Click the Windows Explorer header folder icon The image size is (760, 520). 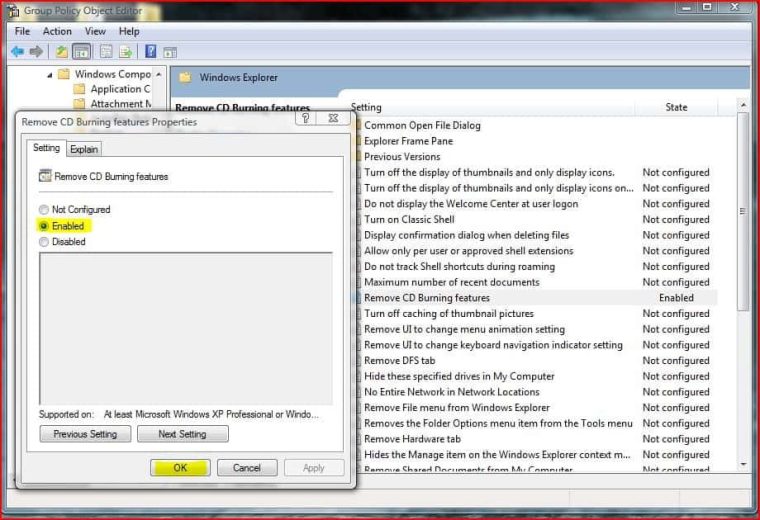(x=186, y=78)
